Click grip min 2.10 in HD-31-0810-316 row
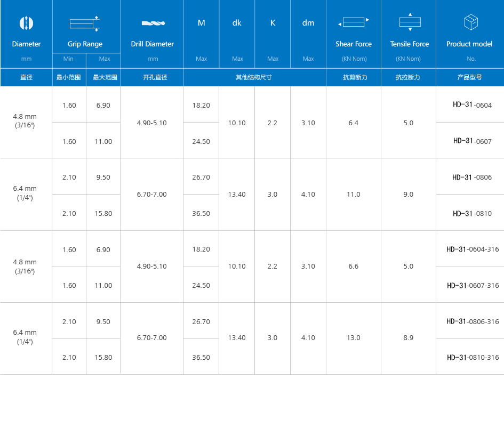 69,358
